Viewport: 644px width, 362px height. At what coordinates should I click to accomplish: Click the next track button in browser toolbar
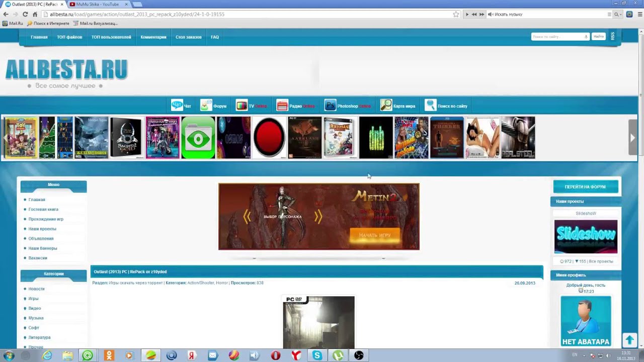coord(481,14)
